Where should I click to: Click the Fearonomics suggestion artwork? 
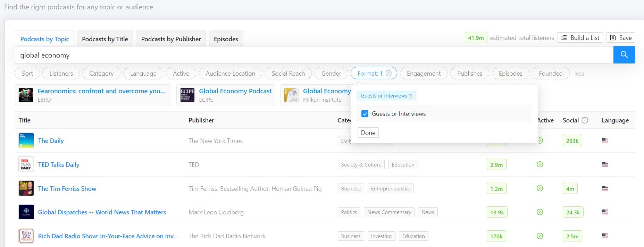[26, 95]
